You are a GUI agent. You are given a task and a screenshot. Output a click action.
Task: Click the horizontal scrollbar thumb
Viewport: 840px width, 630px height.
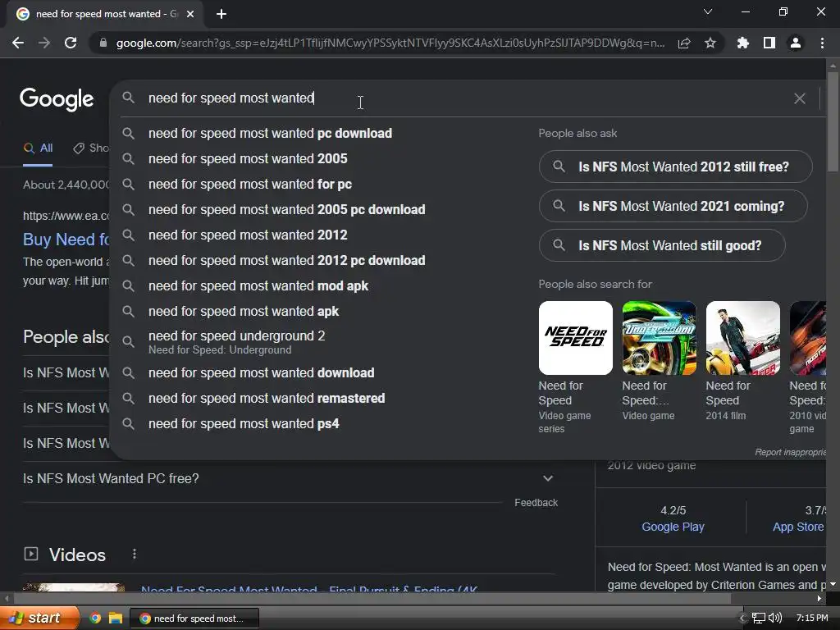(x=372, y=598)
